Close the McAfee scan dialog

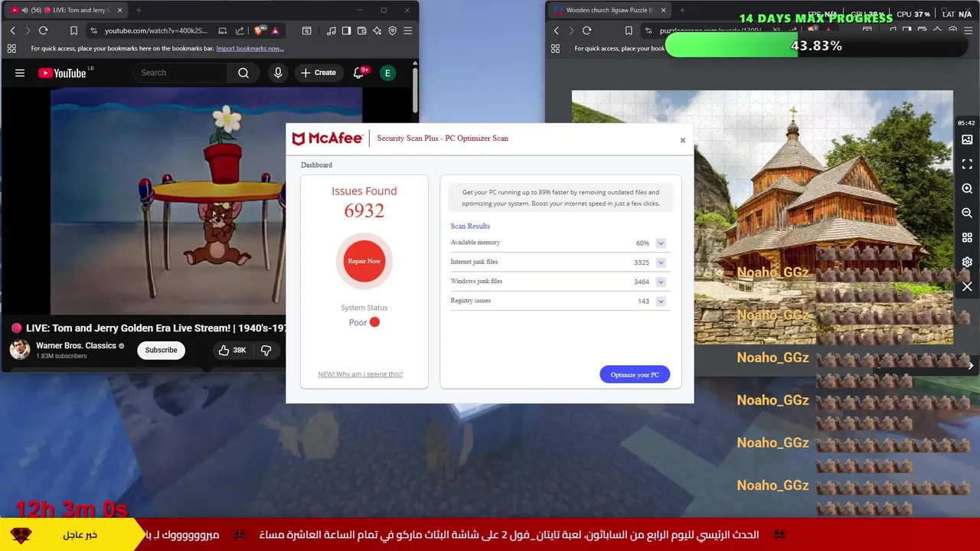683,140
